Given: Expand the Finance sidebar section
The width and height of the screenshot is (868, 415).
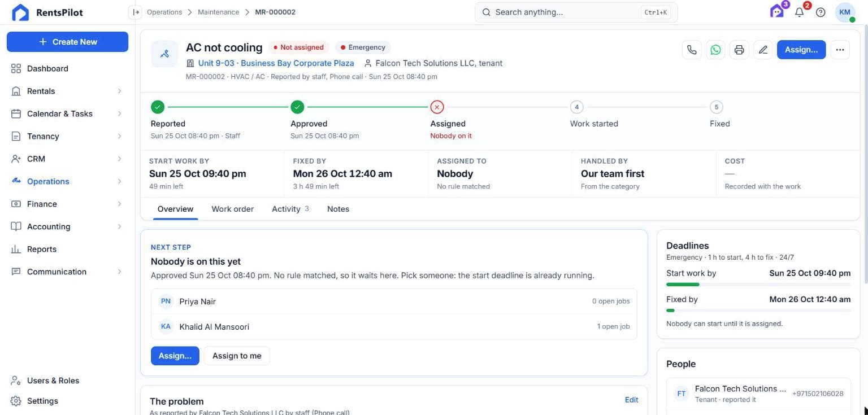Looking at the screenshot, I should point(67,204).
